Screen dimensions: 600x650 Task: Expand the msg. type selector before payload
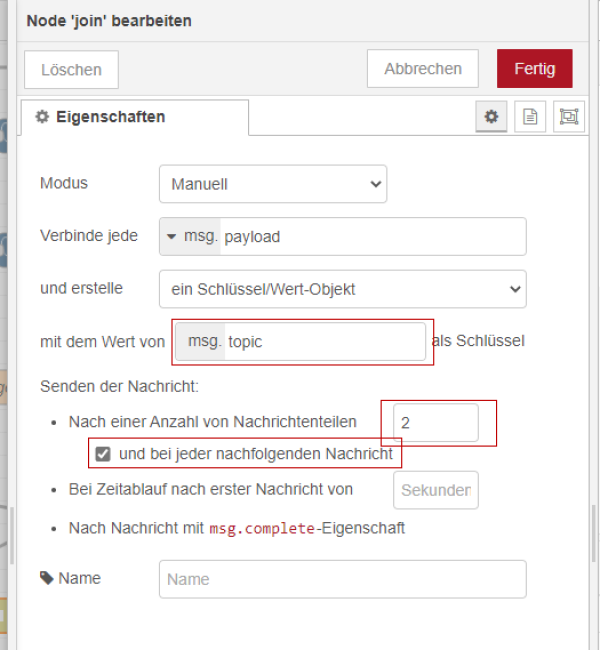point(189,237)
